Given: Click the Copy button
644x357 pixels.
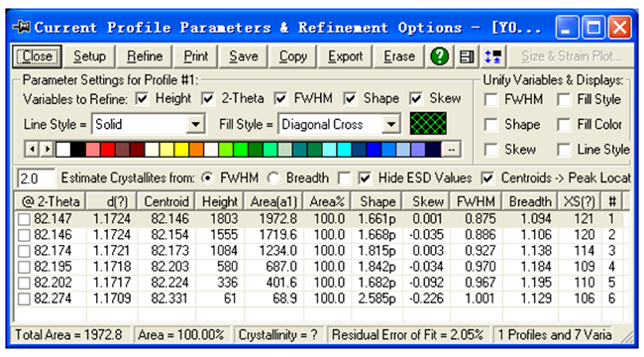Looking at the screenshot, I should click(x=293, y=57).
